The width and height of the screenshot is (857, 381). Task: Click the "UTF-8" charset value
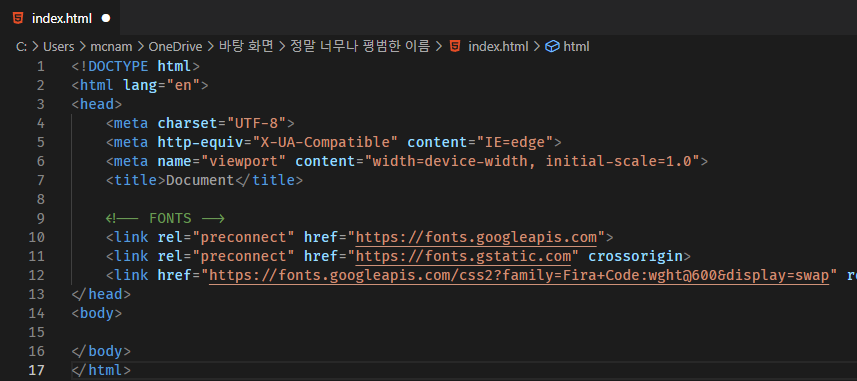256,124
